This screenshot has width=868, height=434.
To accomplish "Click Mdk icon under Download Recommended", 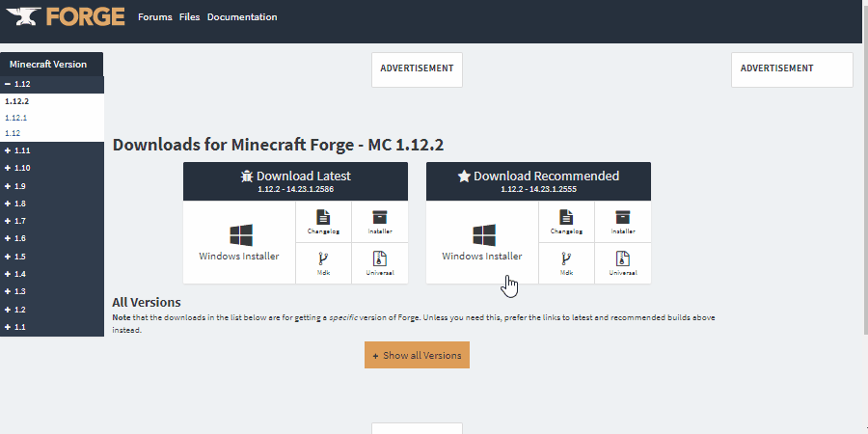I will [x=566, y=263].
